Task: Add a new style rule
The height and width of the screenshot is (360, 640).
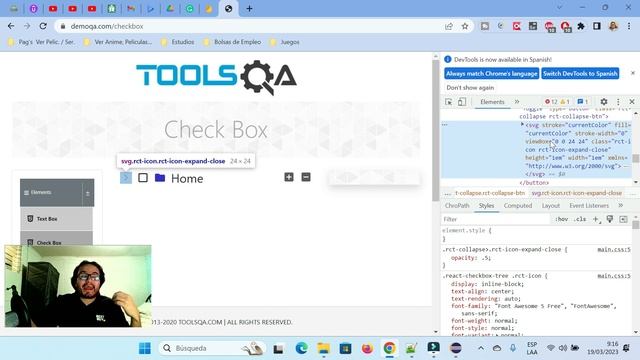Action: click(596, 219)
